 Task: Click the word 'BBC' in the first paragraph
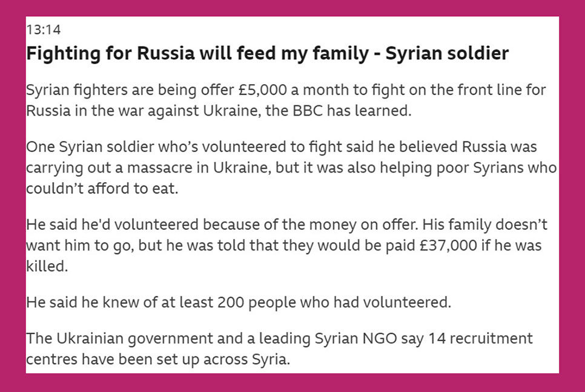tap(308, 111)
